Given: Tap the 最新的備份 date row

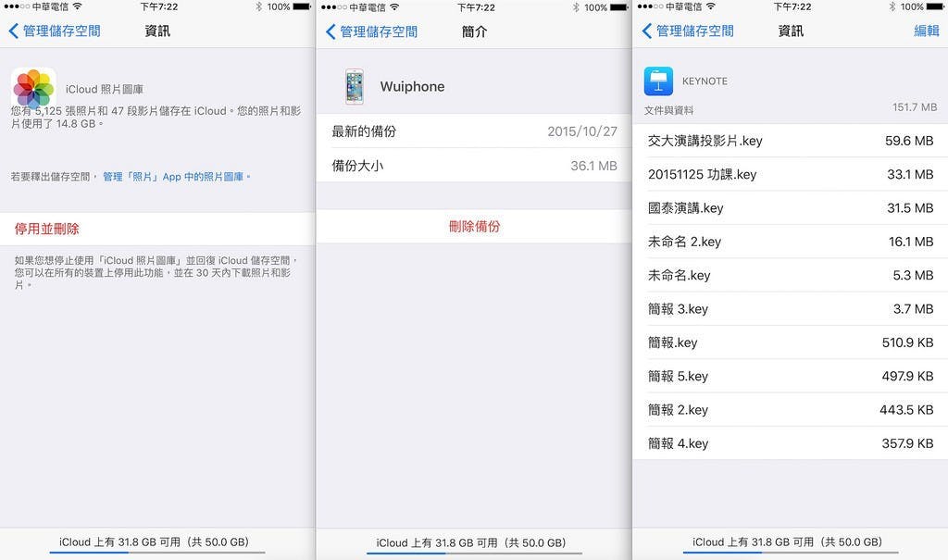Looking at the screenshot, I should 474,131.
